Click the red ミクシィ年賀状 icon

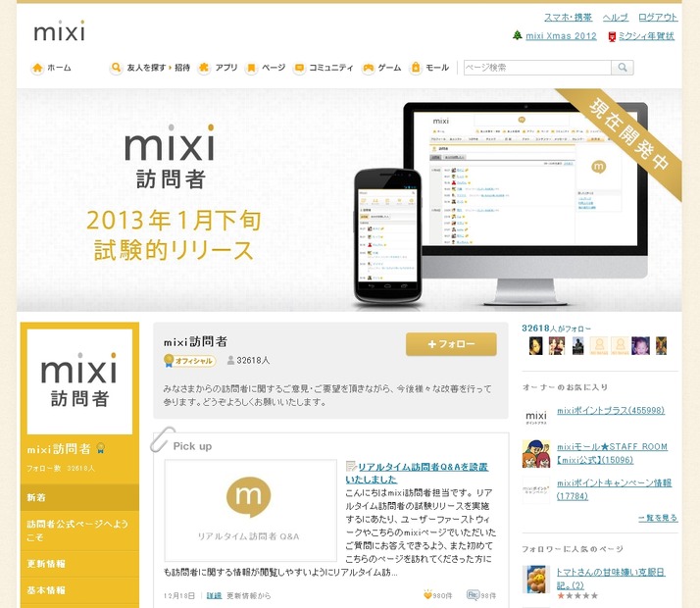pos(612,36)
